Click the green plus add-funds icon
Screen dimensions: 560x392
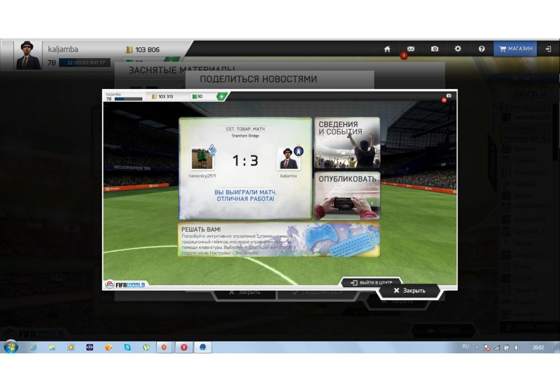coord(221,96)
